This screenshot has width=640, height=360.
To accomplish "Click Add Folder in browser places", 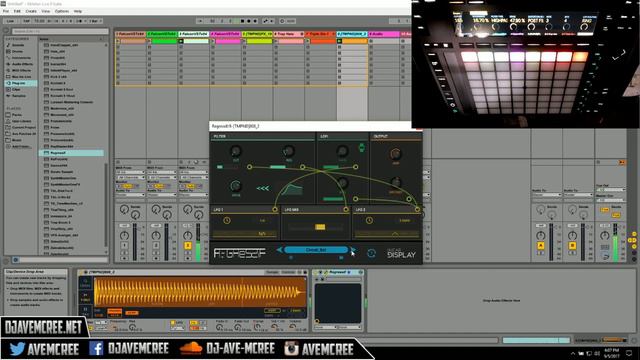I will 21,147.
